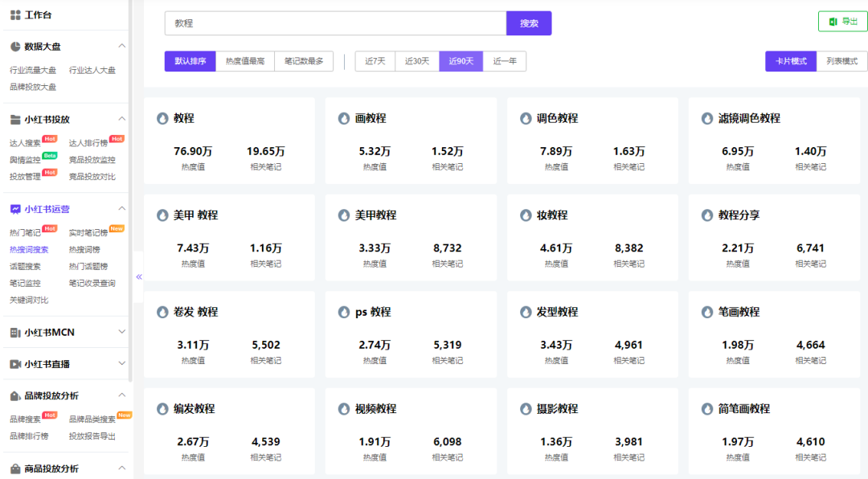Open 笔记监控 link

25,283
